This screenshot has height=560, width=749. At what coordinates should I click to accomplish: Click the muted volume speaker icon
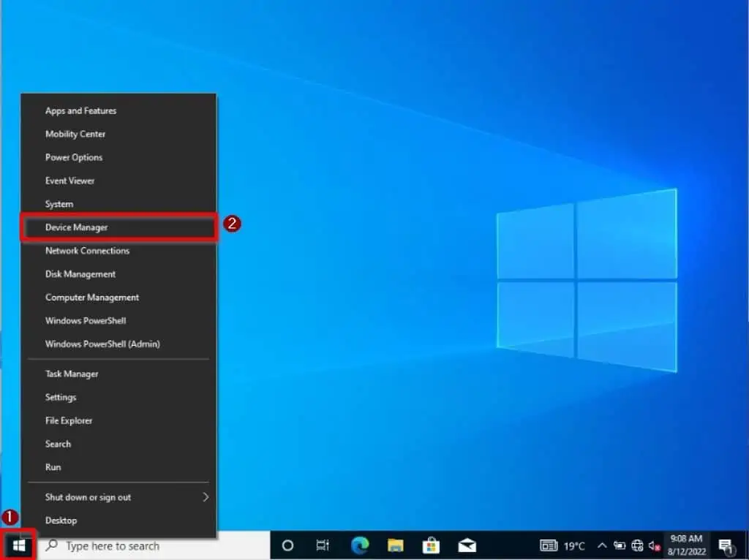coord(655,545)
